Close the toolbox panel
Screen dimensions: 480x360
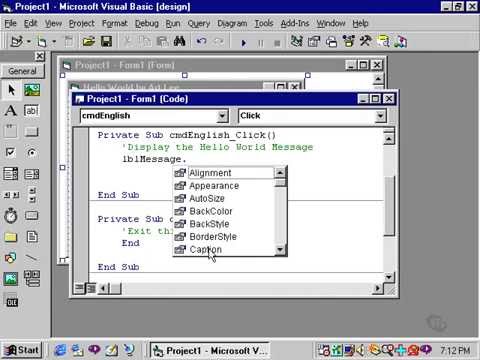40,56
